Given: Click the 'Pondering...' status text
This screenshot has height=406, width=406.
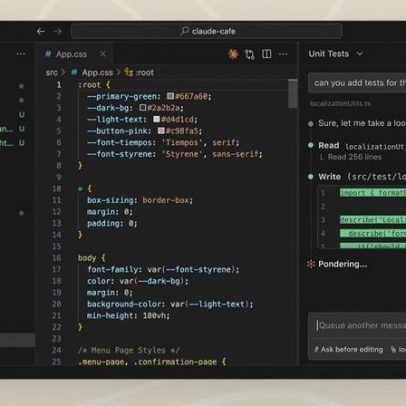Looking at the screenshot, I should tap(343, 264).
